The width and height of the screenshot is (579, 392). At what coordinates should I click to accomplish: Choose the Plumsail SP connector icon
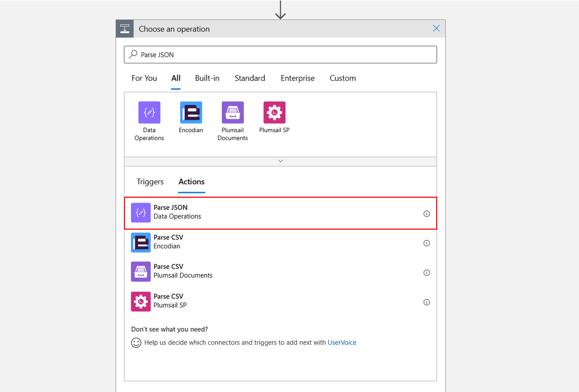point(274,113)
